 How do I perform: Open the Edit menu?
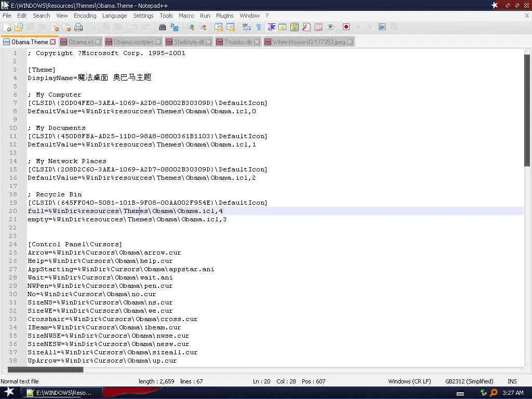(22, 16)
